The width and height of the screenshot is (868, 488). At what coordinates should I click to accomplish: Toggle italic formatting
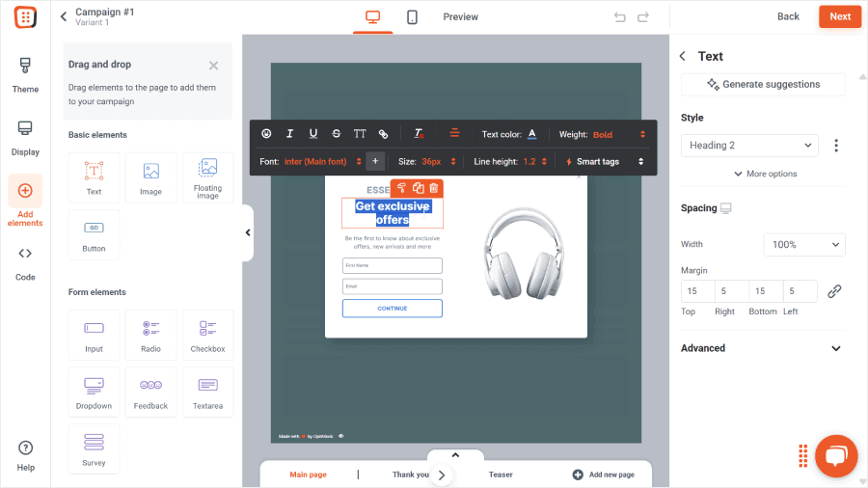(x=289, y=134)
